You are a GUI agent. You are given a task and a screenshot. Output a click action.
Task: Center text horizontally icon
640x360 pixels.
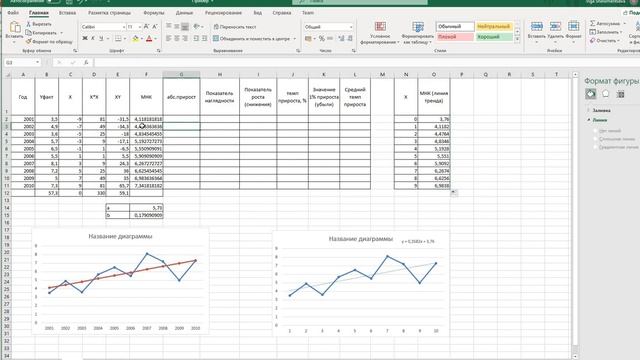coord(177,38)
